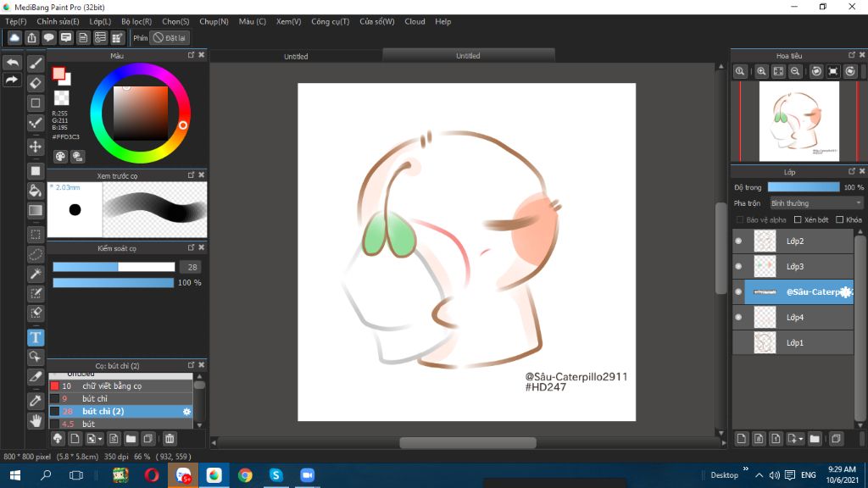Select the Lasso tool
This screenshot has width=868, height=488.
pos(36,254)
